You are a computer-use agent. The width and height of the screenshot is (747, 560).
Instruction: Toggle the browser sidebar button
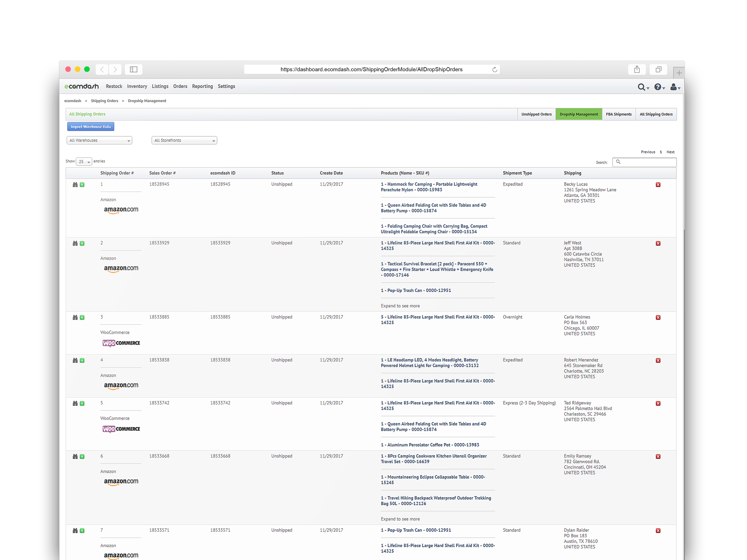click(x=133, y=69)
